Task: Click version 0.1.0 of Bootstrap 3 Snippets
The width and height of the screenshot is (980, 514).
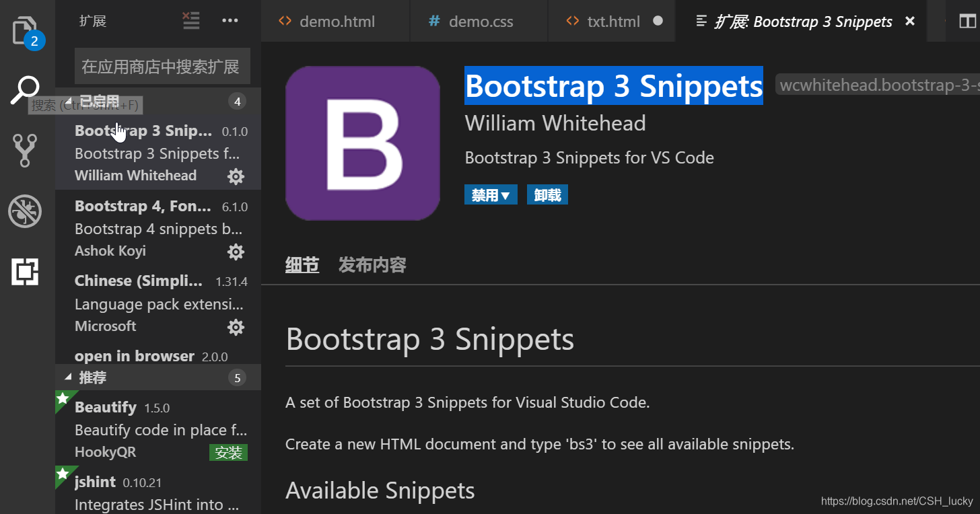Action: pos(235,132)
